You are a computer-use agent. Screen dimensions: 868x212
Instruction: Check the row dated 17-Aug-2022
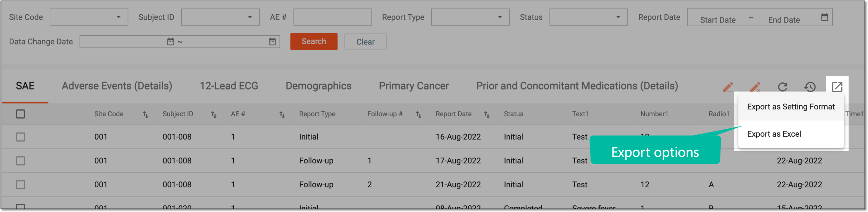coord(20,161)
